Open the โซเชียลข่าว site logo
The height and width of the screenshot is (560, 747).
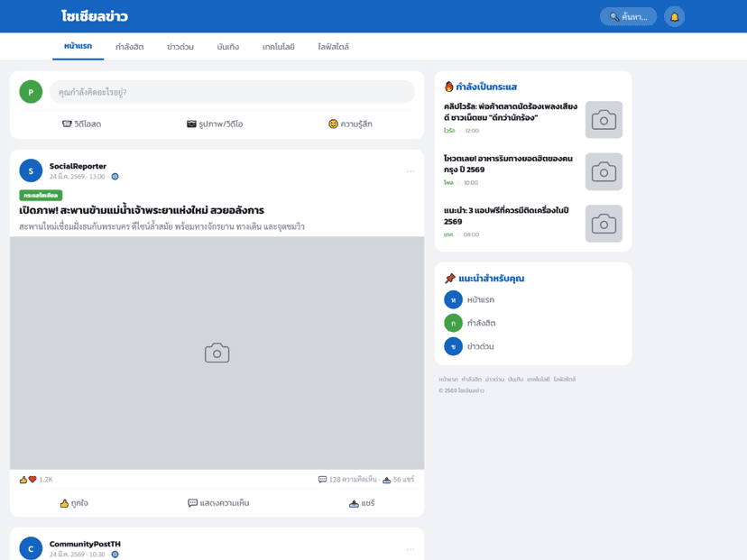click(x=95, y=16)
